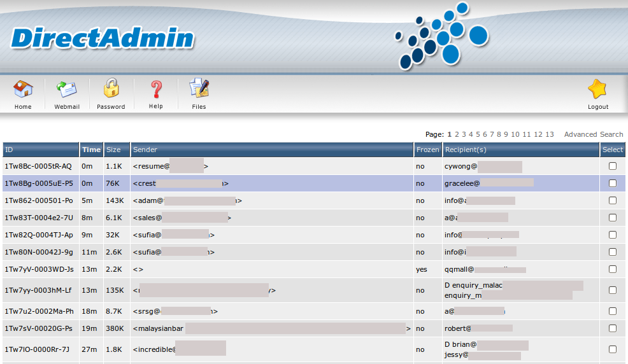Screen dimensions: 628x364
Task: Open the Webmail icon
Action: coord(66,89)
